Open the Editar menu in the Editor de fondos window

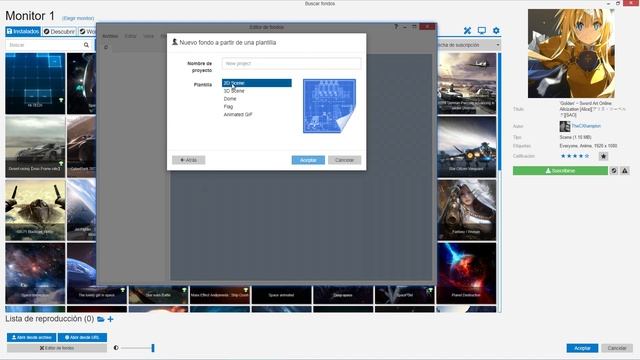tap(130, 36)
